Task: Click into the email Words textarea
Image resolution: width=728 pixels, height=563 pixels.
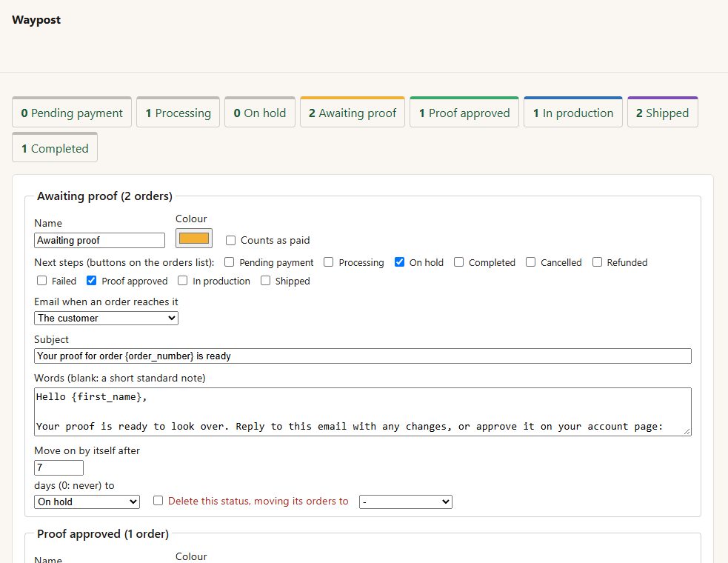Action: click(x=363, y=412)
